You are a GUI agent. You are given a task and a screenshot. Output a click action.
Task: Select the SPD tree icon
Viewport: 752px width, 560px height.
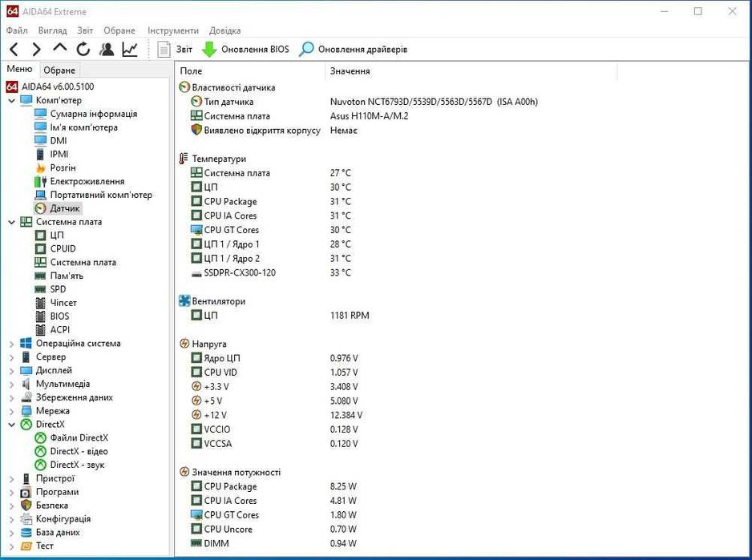(x=41, y=289)
